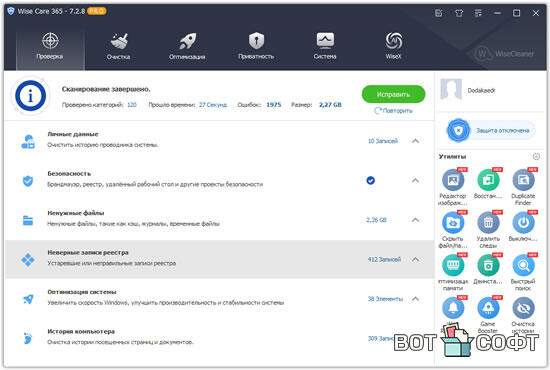Toggle the Безопасность checkmark

click(370, 180)
